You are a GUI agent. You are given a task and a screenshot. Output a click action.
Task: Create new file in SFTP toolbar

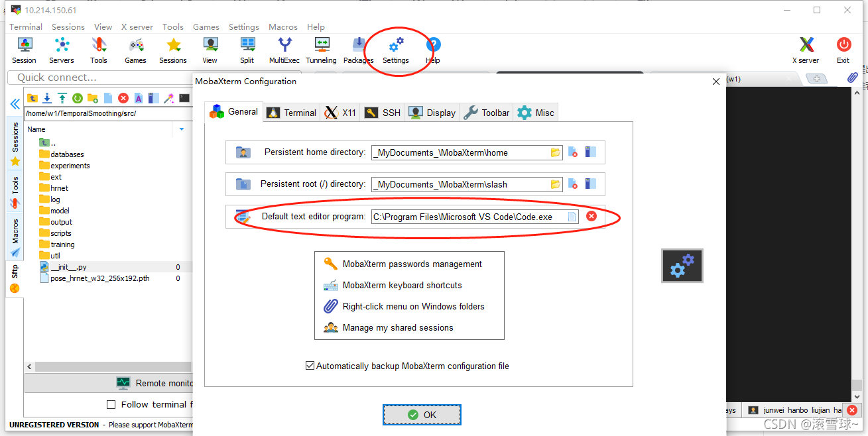click(x=108, y=98)
